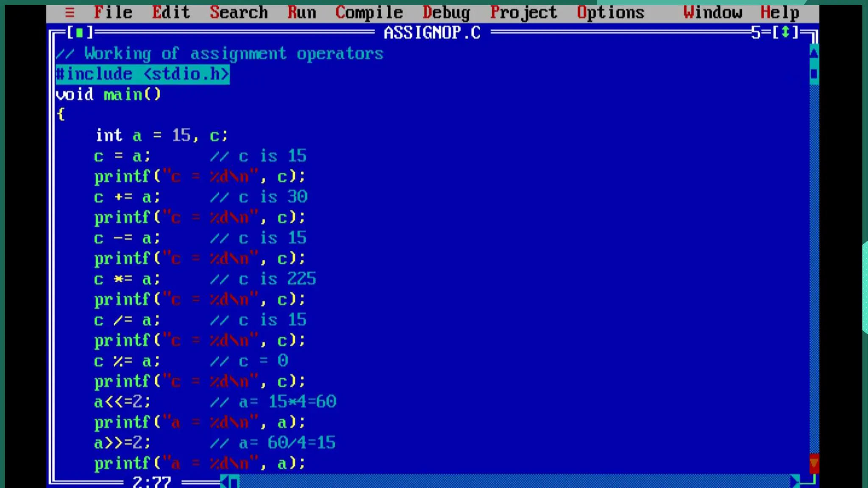Click the 'void main()' line
The width and height of the screenshot is (868, 488).
(x=108, y=94)
